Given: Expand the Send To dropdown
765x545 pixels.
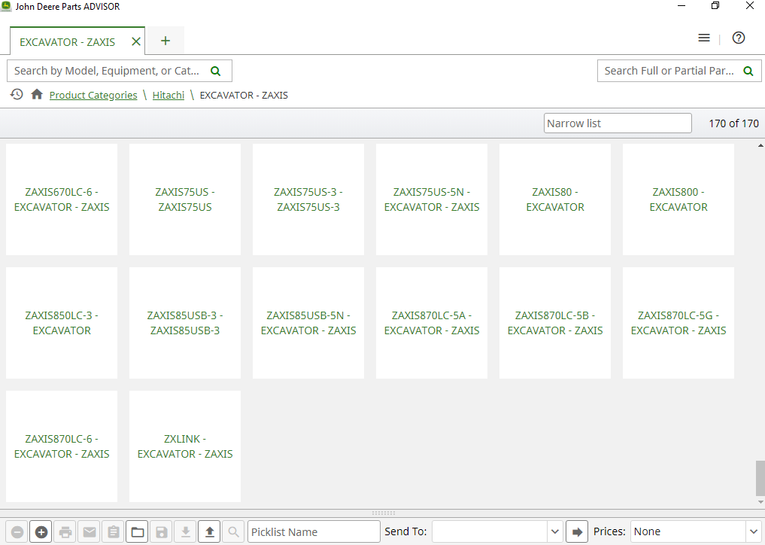Looking at the screenshot, I should click(555, 532).
